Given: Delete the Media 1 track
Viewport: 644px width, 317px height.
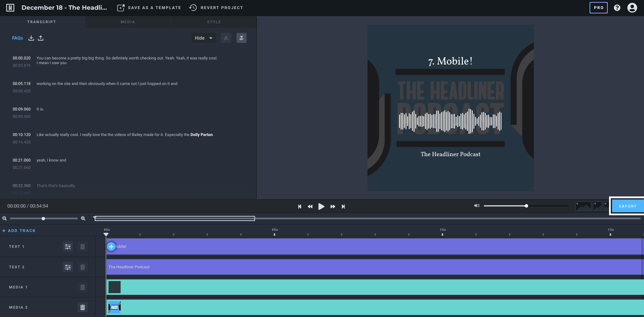Looking at the screenshot, I should (83, 287).
